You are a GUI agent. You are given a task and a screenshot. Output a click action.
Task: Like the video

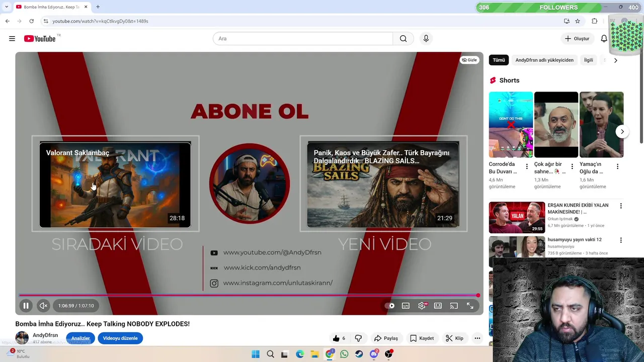click(x=339, y=338)
